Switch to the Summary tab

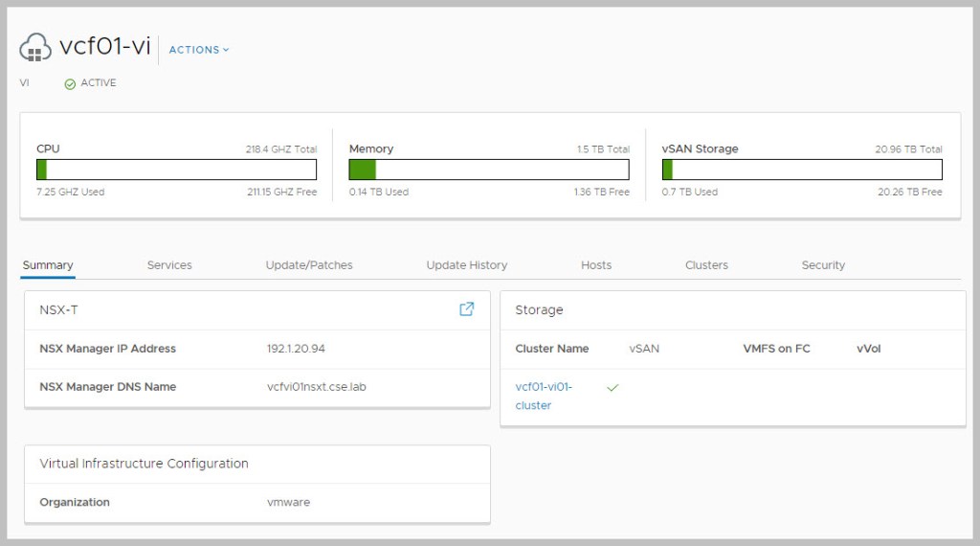(48, 265)
